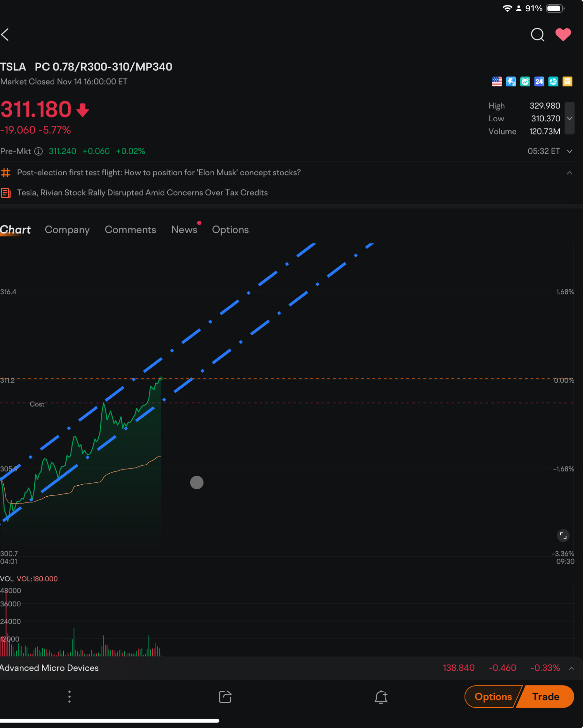
Task: Tap the orange hashtag topic icon
Action: [x=5, y=173]
